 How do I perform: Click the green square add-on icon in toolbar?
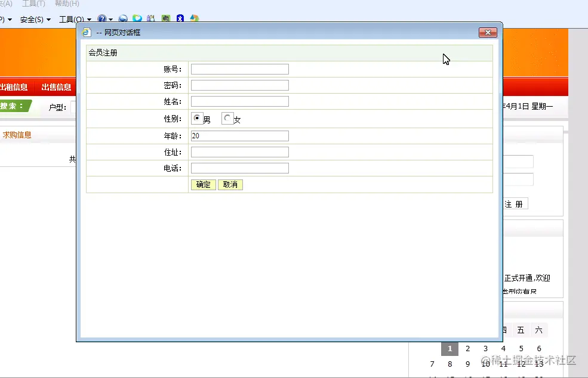click(x=166, y=18)
